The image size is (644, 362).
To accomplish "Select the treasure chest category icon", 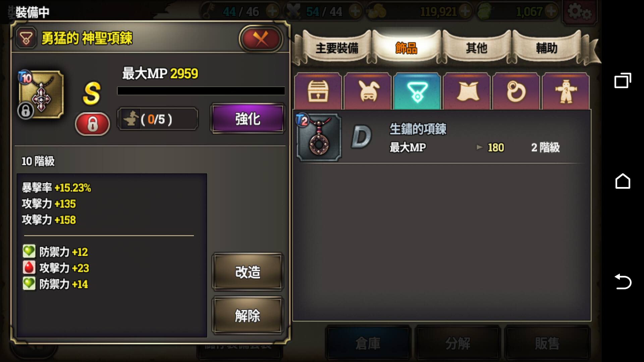I will coord(318,91).
